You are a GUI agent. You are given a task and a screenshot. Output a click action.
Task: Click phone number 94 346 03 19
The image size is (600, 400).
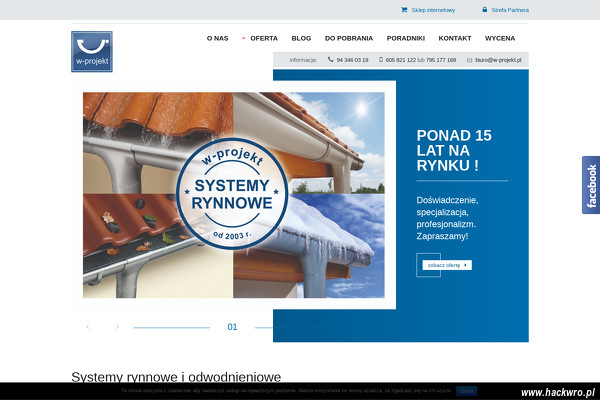tap(352, 60)
